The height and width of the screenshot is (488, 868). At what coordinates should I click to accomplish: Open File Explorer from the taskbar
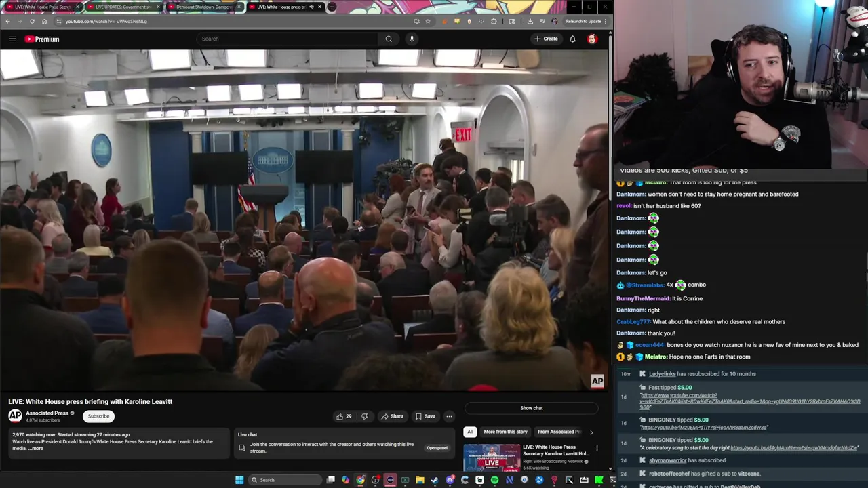420,480
